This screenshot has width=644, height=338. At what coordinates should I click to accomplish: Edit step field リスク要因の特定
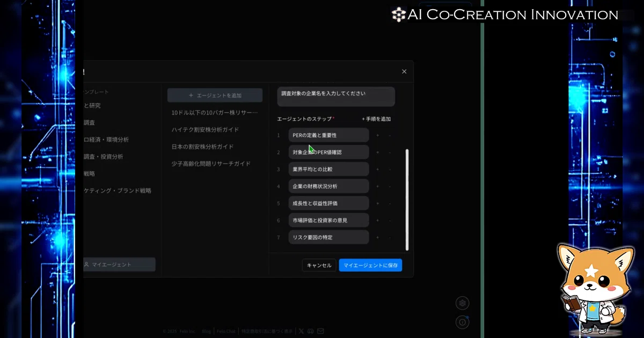328,237
